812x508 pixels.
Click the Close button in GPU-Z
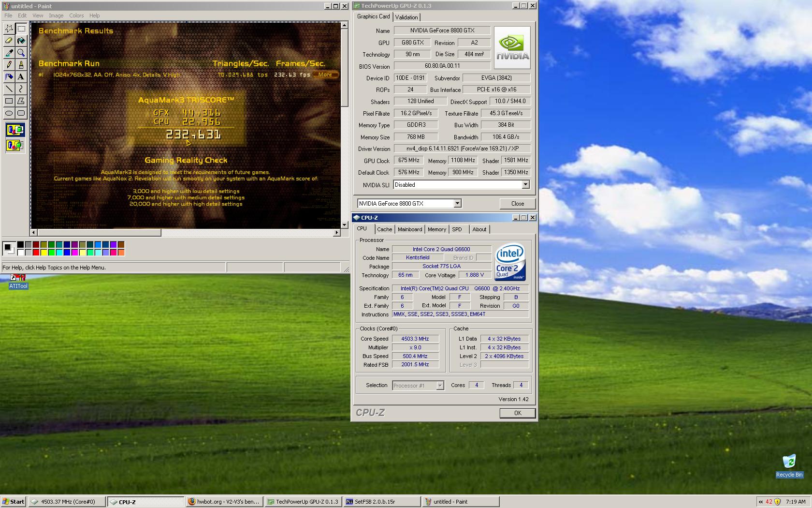coord(518,204)
